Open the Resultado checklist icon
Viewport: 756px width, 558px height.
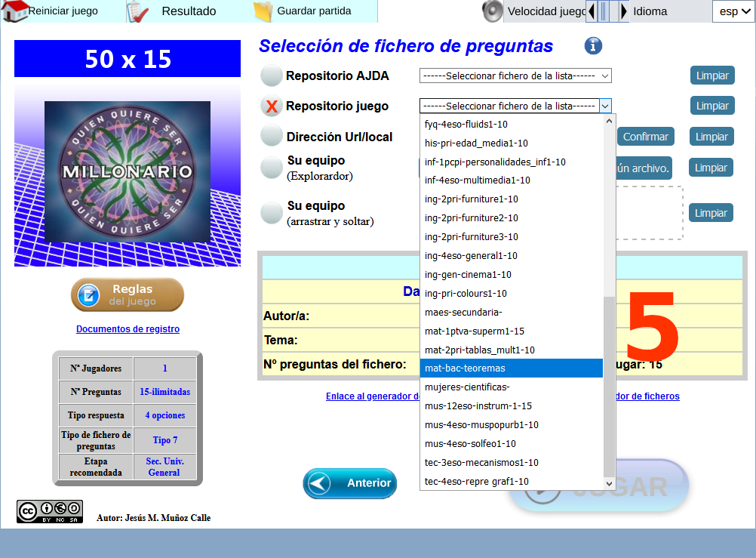pyautogui.click(x=138, y=11)
